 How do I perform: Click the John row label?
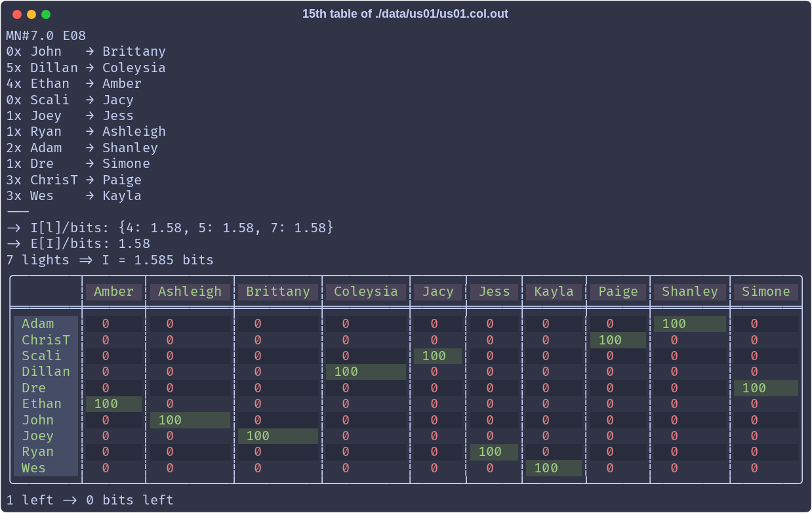46,421
